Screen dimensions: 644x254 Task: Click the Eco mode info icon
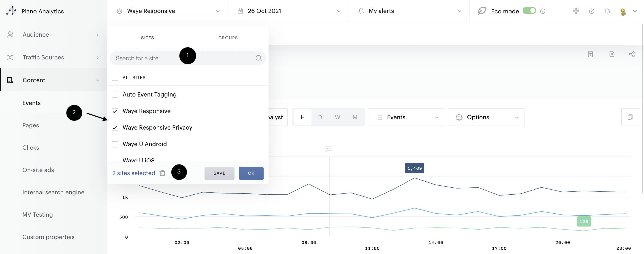(x=542, y=11)
